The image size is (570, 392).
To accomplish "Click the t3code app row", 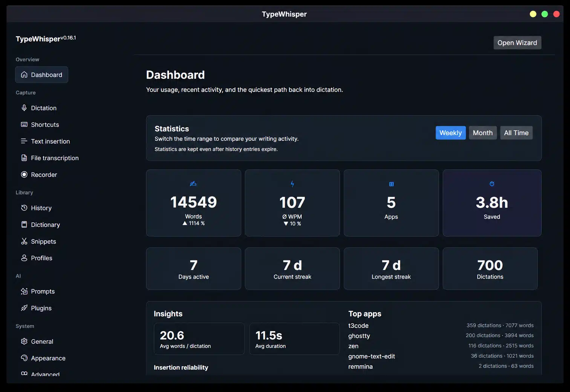I will click(441, 325).
